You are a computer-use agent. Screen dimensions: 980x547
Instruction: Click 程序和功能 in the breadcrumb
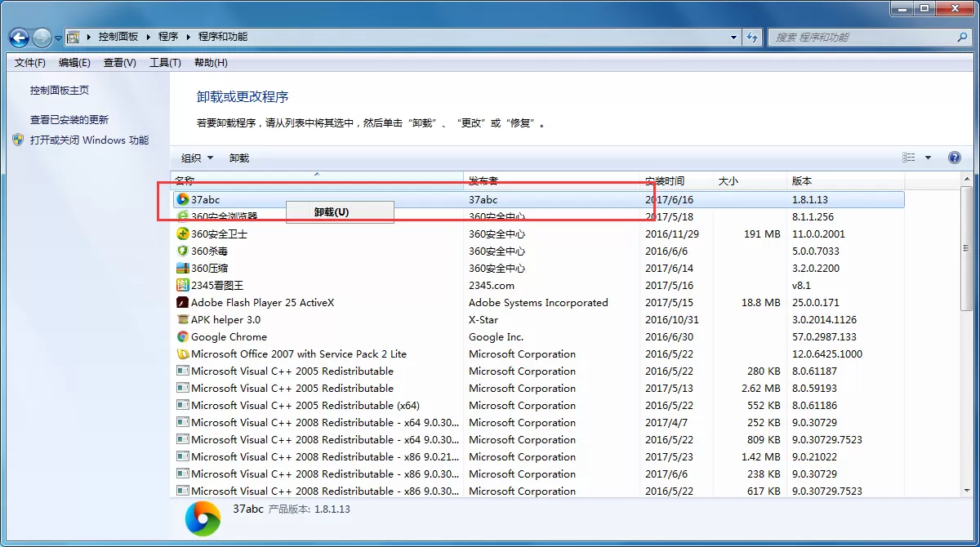point(223,37)
